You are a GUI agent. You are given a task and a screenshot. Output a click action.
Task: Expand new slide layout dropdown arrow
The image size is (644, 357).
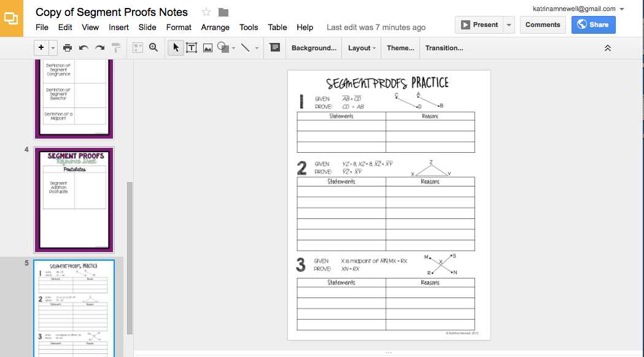(53, 48)
